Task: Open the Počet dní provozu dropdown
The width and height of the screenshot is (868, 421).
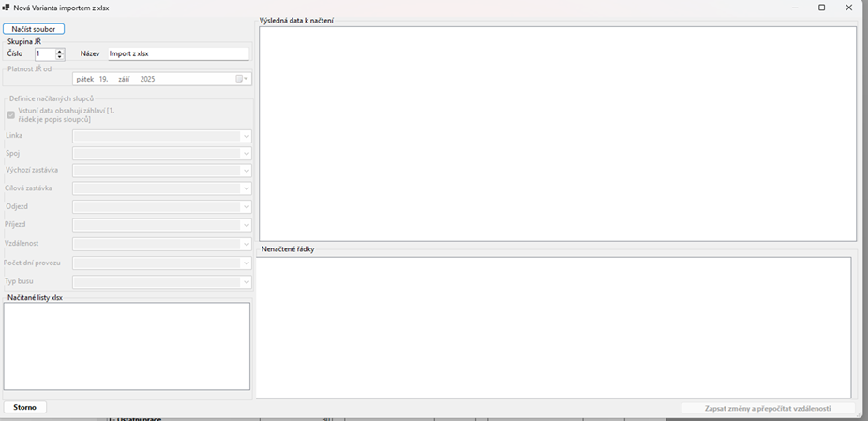Action: (x=246, y=263)
